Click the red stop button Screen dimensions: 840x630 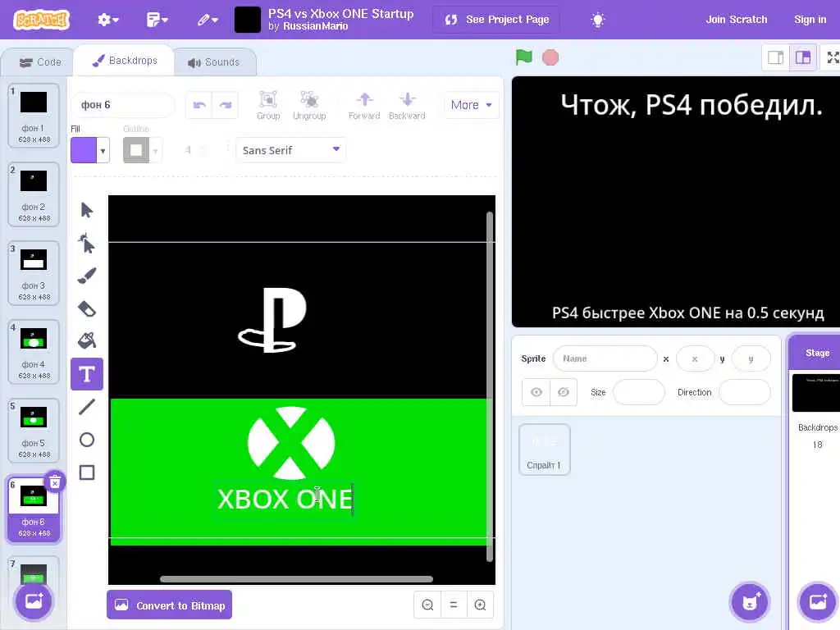click(x=550, y=57)
